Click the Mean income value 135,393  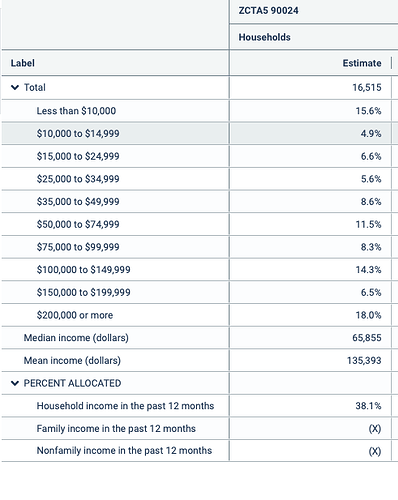click(x=364, y=360)
